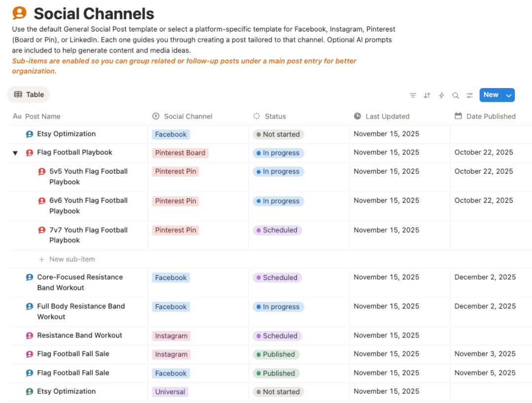532x403 pixels.
Task: Click the search magnifier icon
Action: [456, 95]
